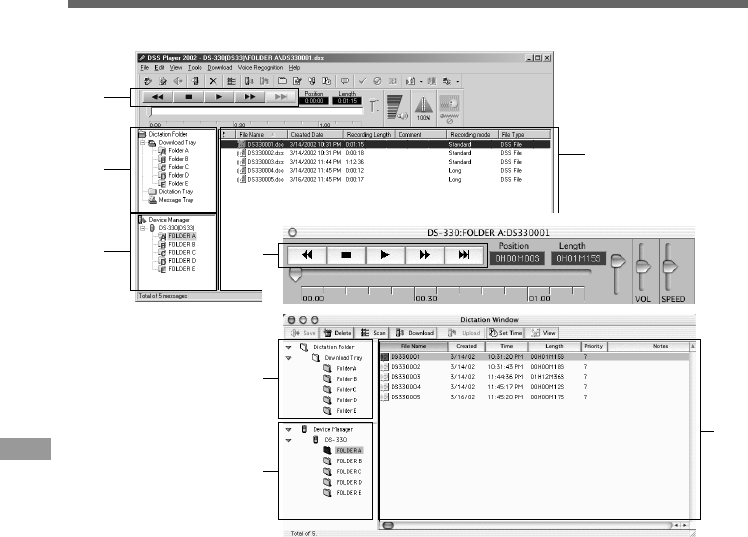Click the noise cancel icon at right of playback bar
748x537 pixels.
click(449, 108)
